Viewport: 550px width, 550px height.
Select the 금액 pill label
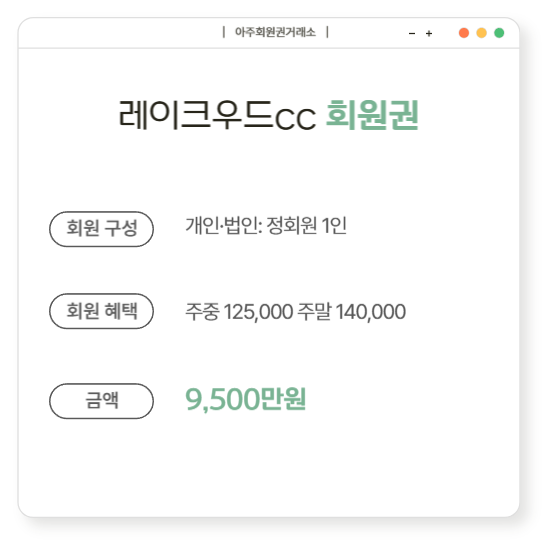101,401
